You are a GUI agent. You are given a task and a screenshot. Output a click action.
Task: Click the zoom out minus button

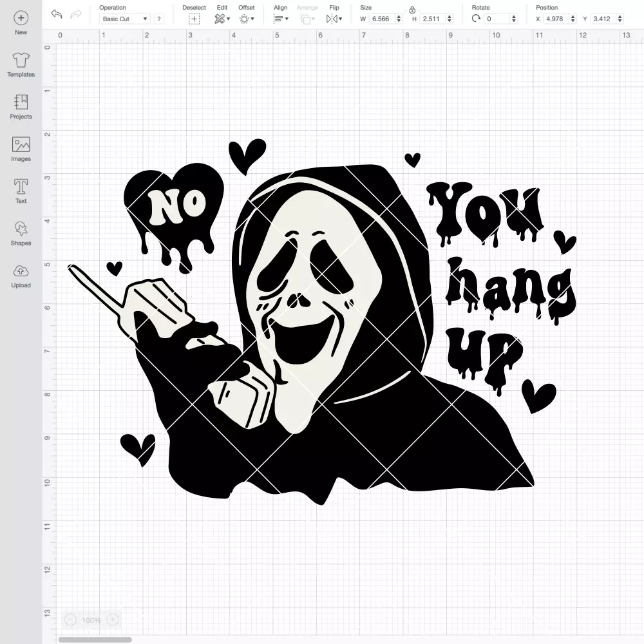click(71, 620)
